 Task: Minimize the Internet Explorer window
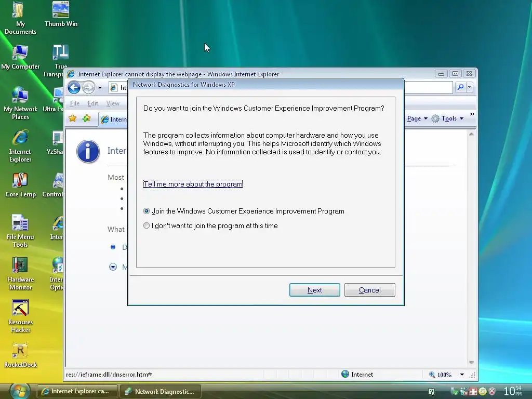pos(441,74)
